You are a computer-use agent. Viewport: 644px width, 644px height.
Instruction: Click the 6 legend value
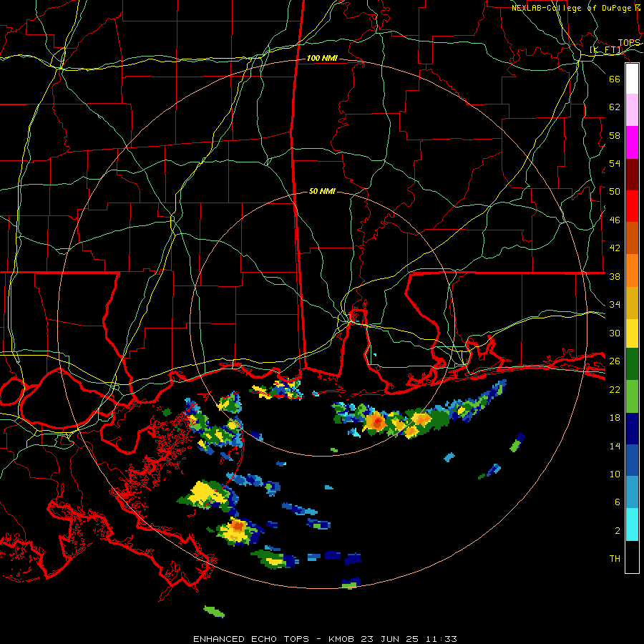coord(618,502)
